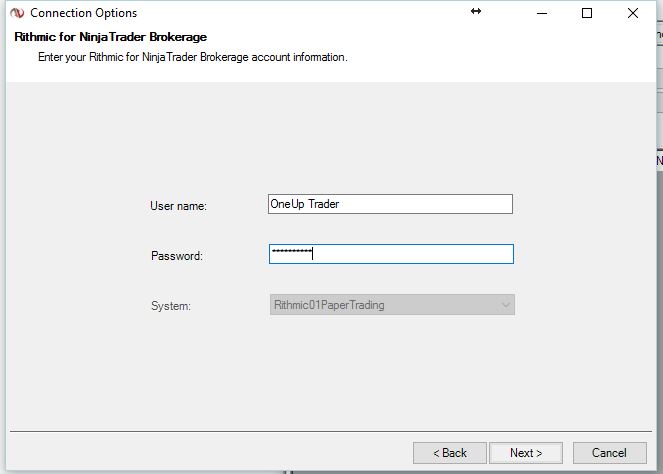The height and width of the screenshot is (474, 663).
Task: Click the 'Enter your Rithmic' instruction text
Action: [x=193, y=57]
